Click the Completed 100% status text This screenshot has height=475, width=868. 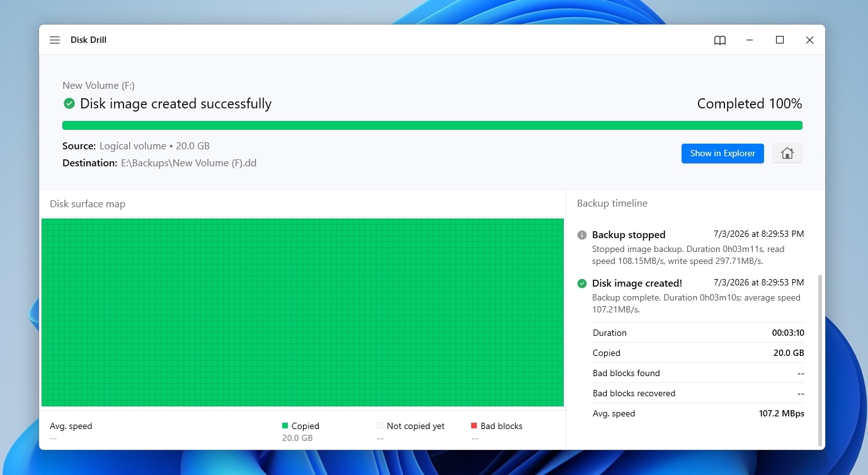coord(750,103)
